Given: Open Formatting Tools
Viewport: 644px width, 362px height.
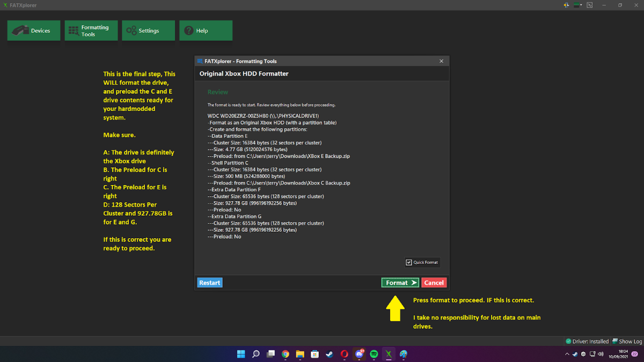Looking at the screenshot, I should 91,31.
